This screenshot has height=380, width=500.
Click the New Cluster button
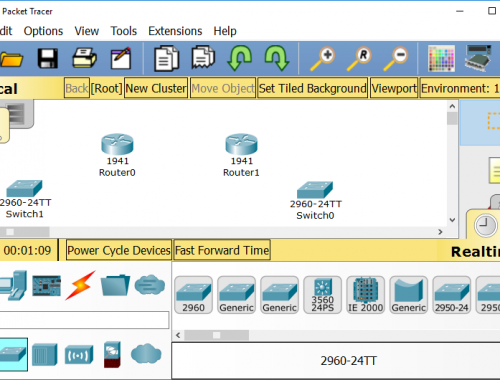coord(156,88)
